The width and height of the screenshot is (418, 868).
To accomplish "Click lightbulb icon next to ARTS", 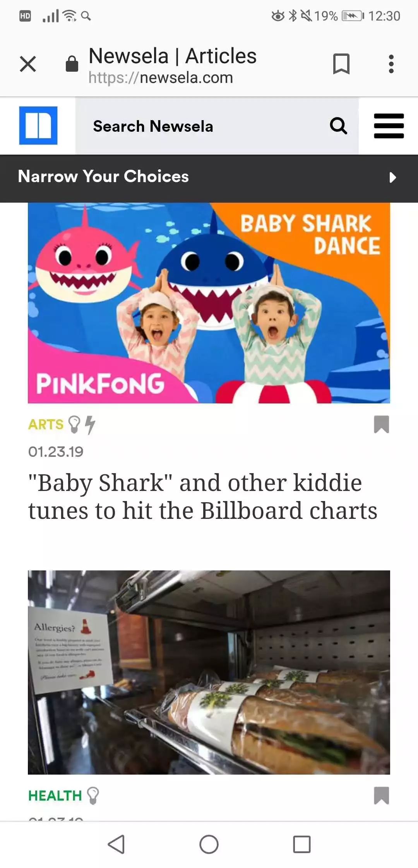I will tap(74, 424).
